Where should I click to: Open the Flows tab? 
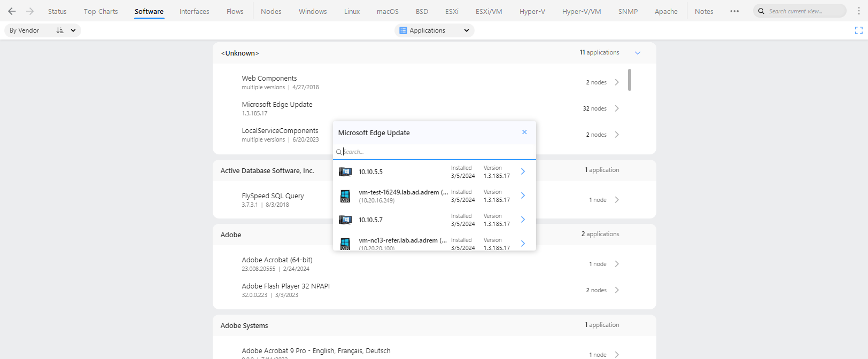coord(235,11)
